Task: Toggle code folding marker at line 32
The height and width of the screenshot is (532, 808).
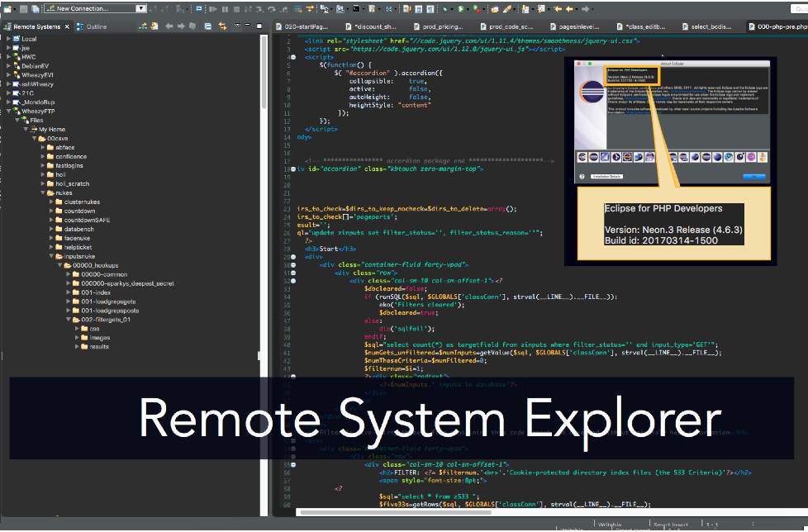Action: coord(293,281)
